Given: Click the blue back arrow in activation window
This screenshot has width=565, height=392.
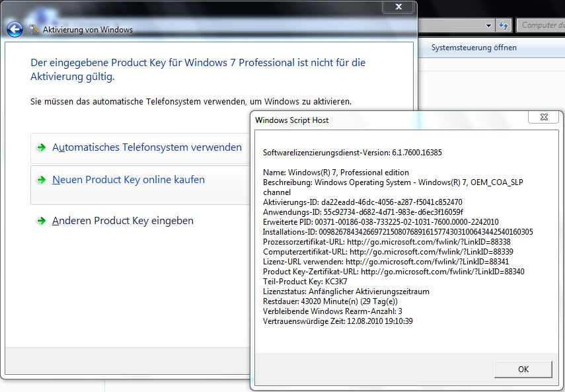Looking at the screenshot, I should click(x=15, y=30).
